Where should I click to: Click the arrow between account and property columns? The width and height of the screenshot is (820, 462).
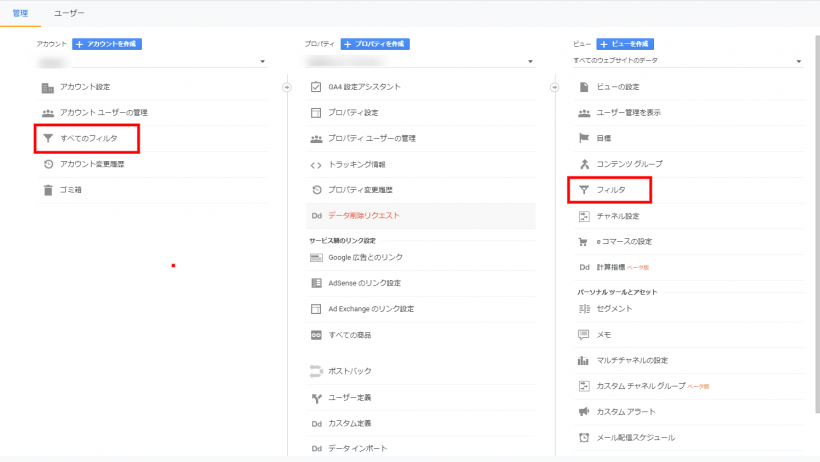(286, 87)
